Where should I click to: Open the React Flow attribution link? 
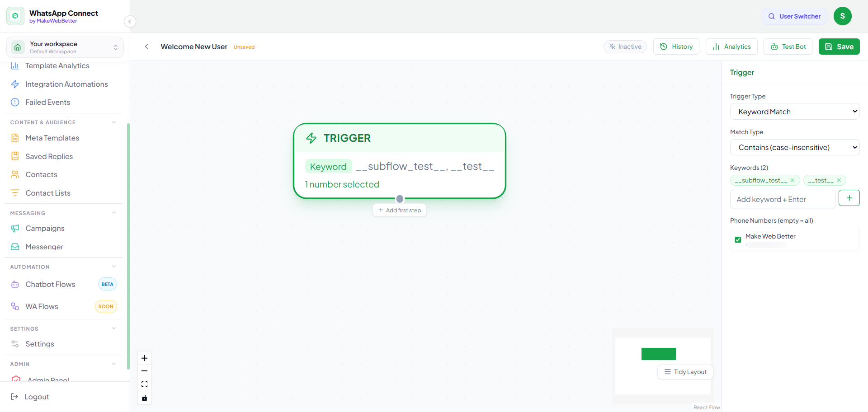[707, 407]
